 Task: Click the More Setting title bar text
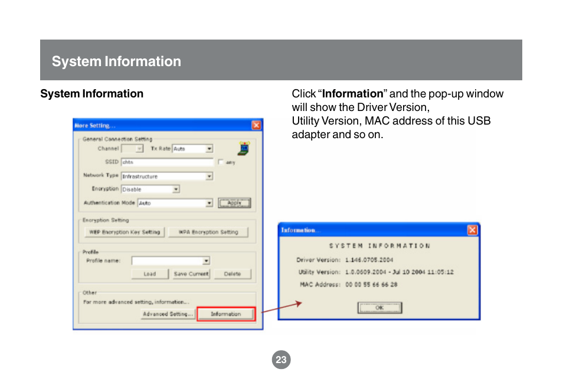pyautogui.click(x=95, y=125)
